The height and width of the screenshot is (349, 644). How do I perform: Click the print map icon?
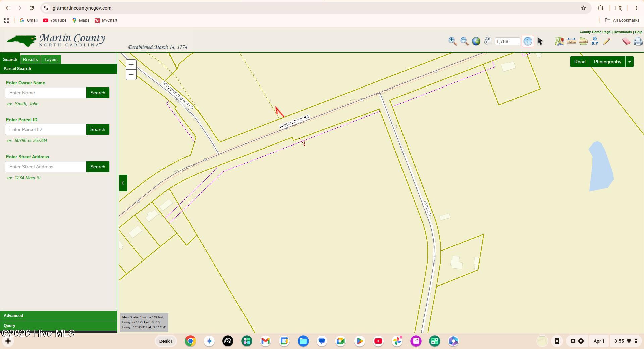click(x=638, y=41)
